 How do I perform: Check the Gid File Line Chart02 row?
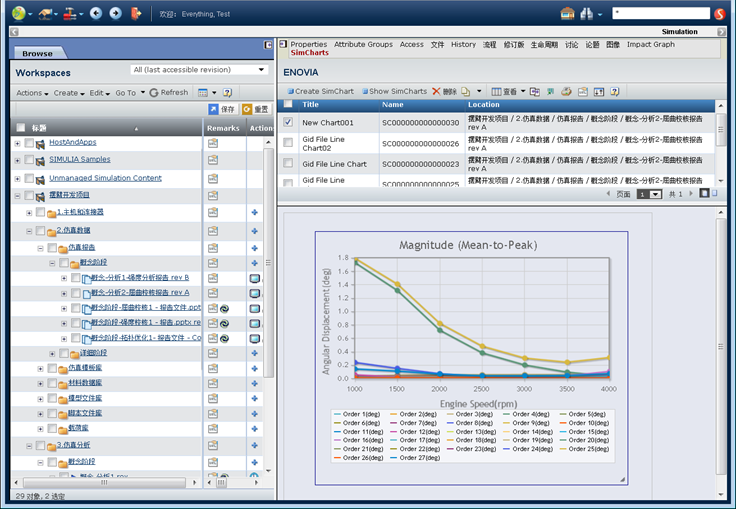[288, 143]
